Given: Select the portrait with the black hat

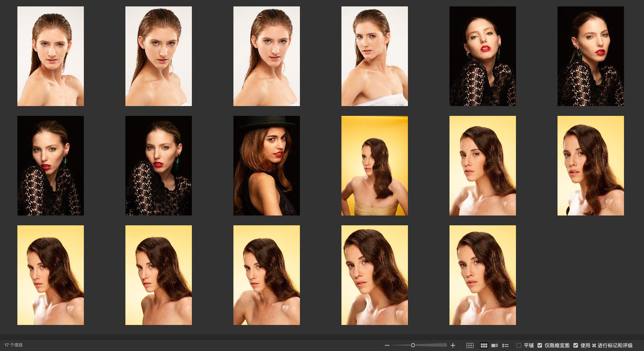Looking at the screenshot, I should point(266,166).
